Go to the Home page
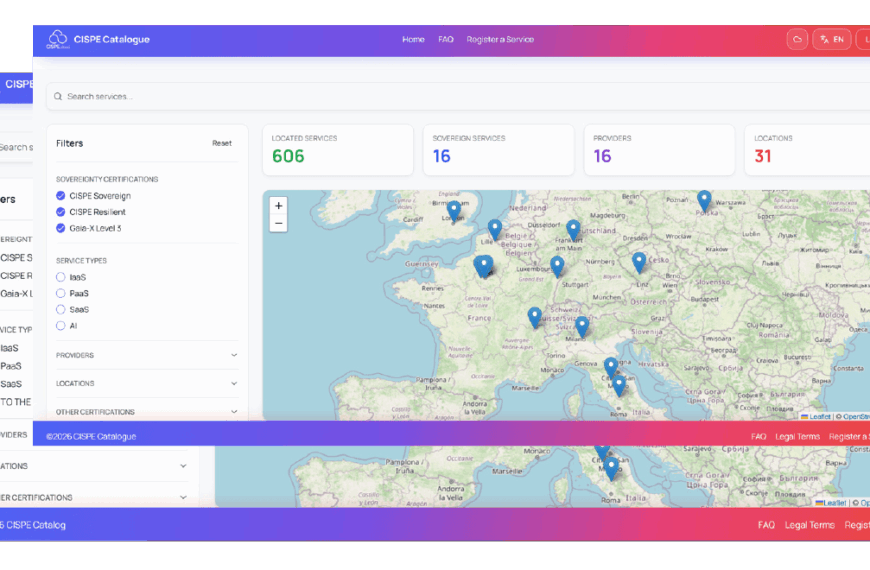Image resolution: width=870 pixels, height=570 pixels. (413, 39)
